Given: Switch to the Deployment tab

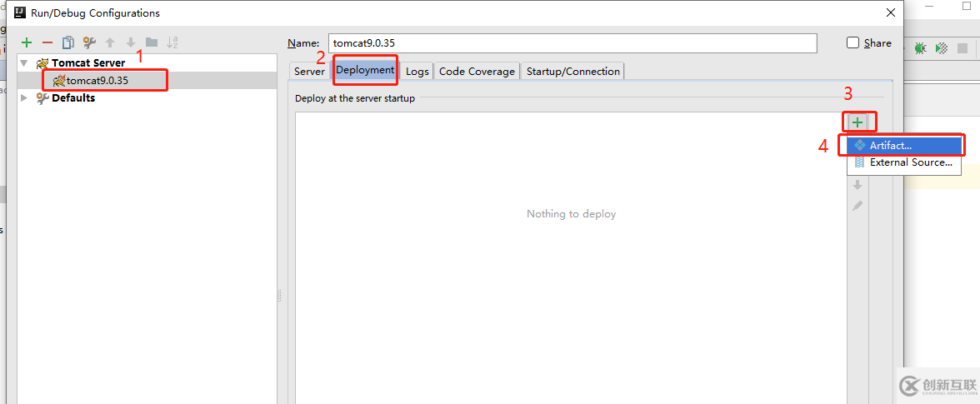Looking at the screenshot, I should click(365, 70).
